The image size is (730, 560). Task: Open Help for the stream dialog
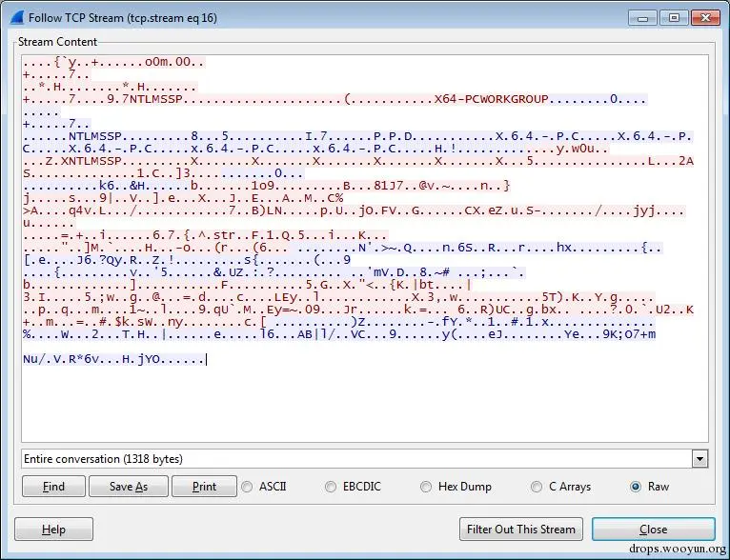pos(53,530)
